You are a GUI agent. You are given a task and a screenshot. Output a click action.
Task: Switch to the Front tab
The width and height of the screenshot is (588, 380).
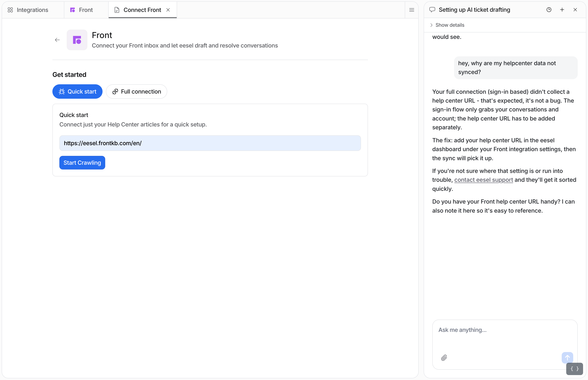[x=86, y=10]
